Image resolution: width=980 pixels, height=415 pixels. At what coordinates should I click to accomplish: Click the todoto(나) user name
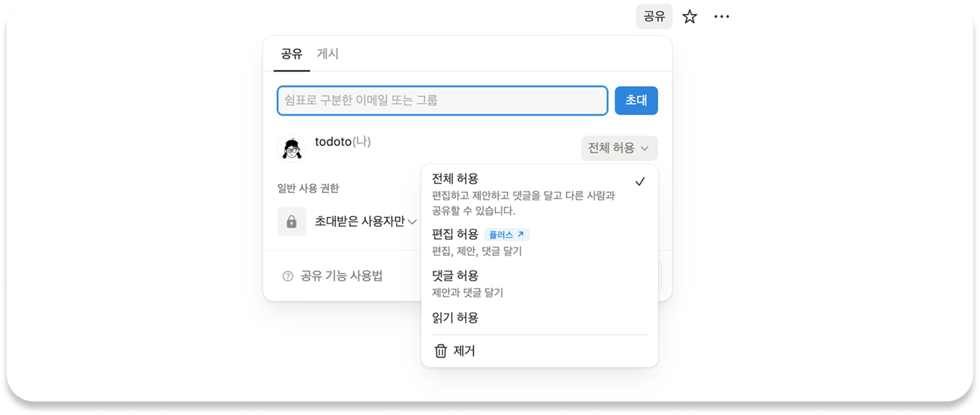click(x=342, y=142)
